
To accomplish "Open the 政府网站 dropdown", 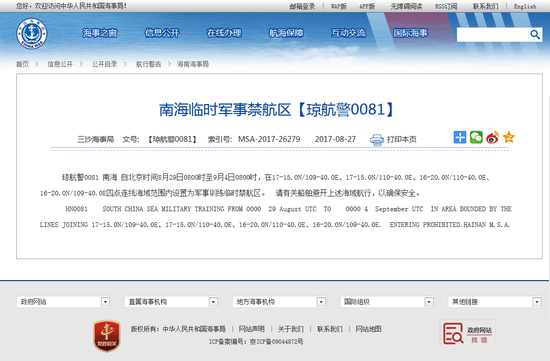I will (63, 302).
